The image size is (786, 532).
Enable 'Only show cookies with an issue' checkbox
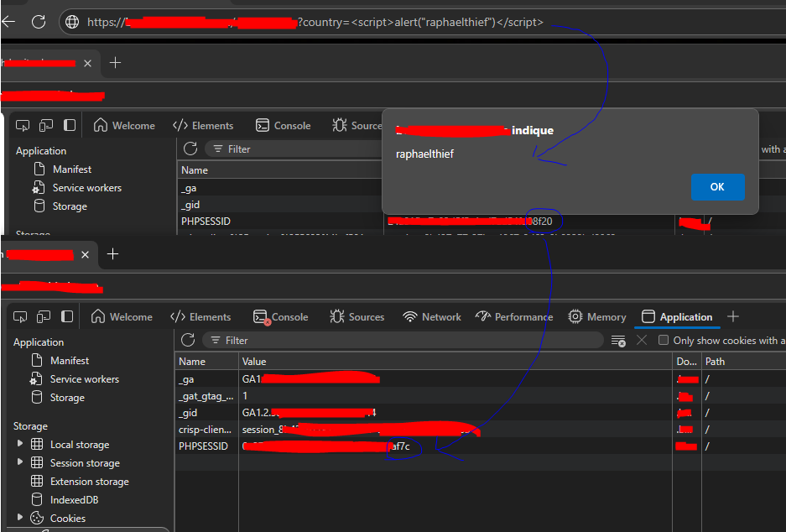(x=664, y=341)
